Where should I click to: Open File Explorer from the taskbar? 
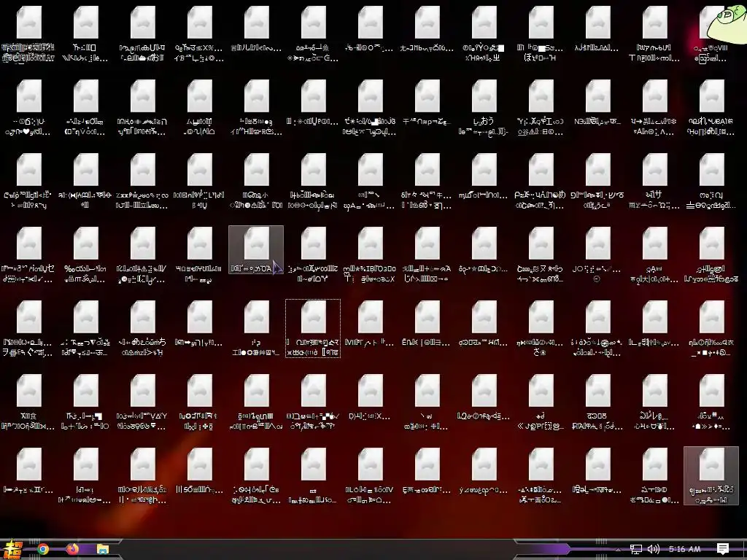coord(102,550)
